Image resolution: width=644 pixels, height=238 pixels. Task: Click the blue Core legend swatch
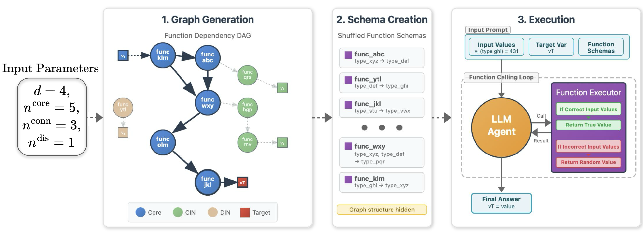pyautogui.click(x=140, y=212)
